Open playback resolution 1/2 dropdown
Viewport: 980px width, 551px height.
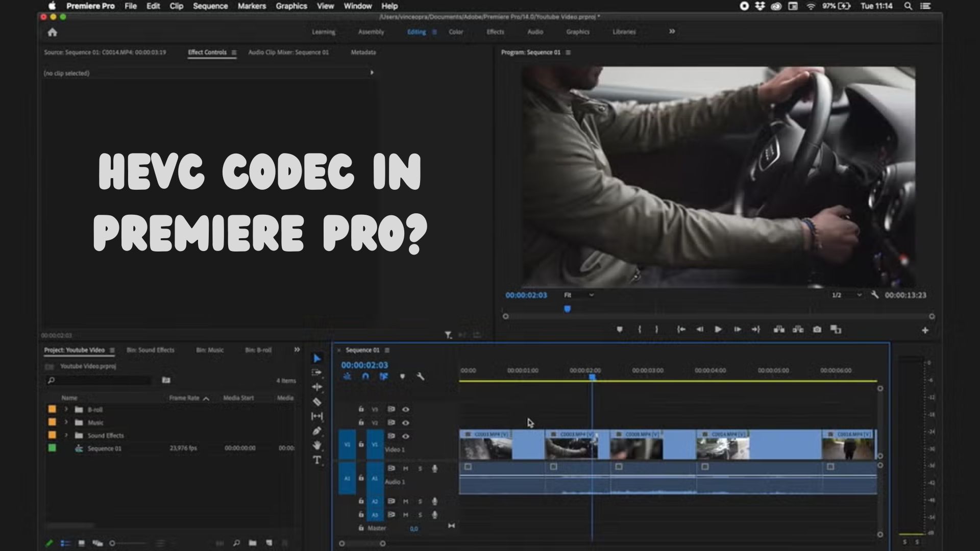pos(846,295)
